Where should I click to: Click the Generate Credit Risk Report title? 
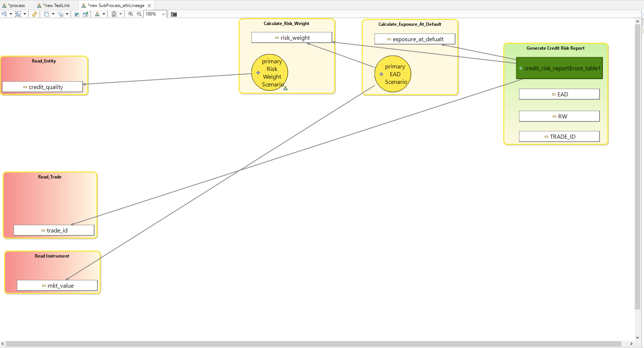(555, 48)
